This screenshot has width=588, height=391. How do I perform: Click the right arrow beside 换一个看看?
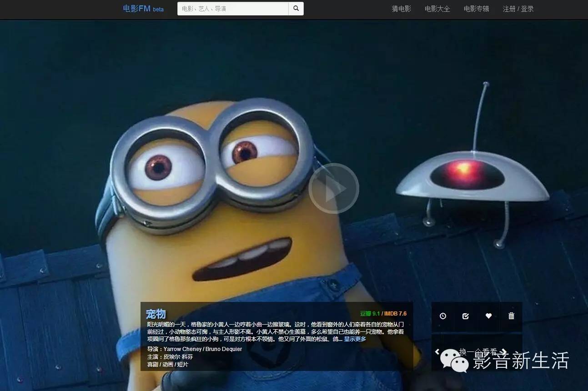[x=505, y=351]
